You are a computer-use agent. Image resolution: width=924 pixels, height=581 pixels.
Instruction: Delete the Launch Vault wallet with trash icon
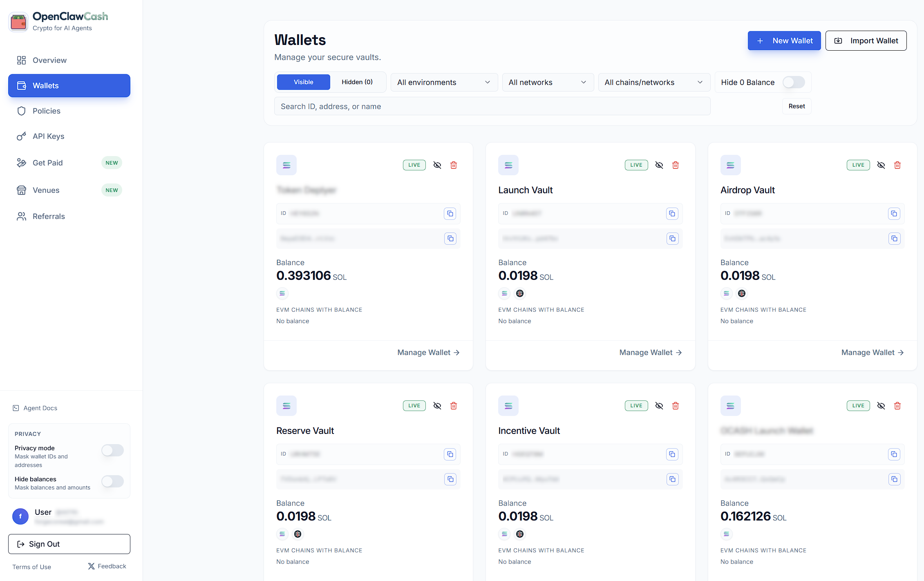(675, 165)
